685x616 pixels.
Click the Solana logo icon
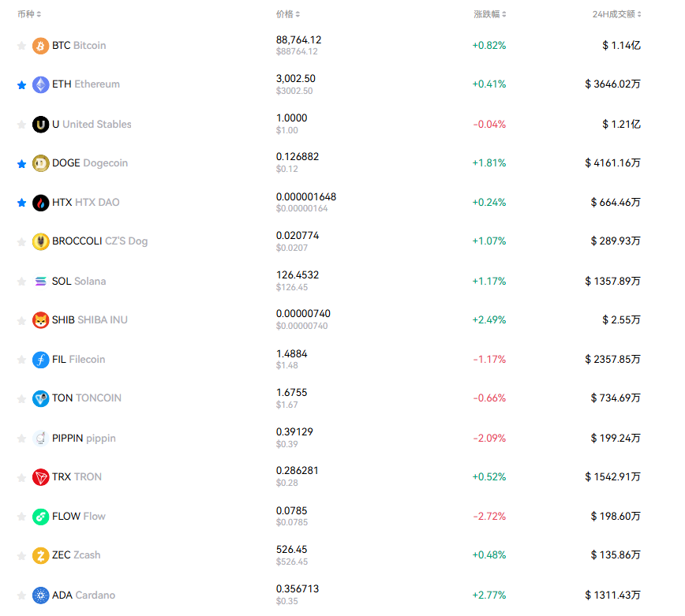(x=40, y=282)
